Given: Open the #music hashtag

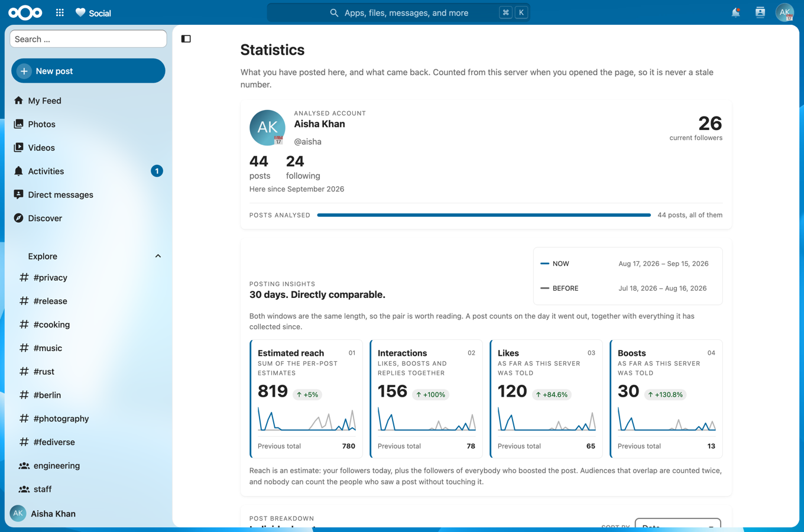Looking at the screenshot, I should coord(88,348).
